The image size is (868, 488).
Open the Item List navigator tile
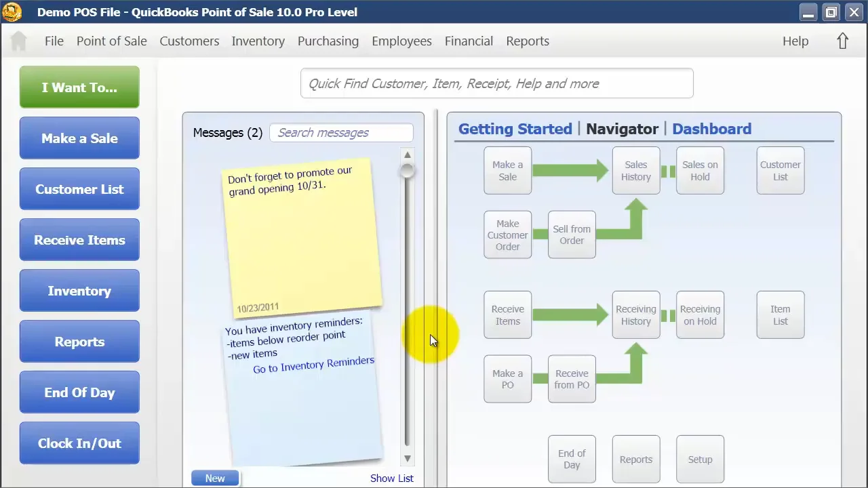point(781,315)
